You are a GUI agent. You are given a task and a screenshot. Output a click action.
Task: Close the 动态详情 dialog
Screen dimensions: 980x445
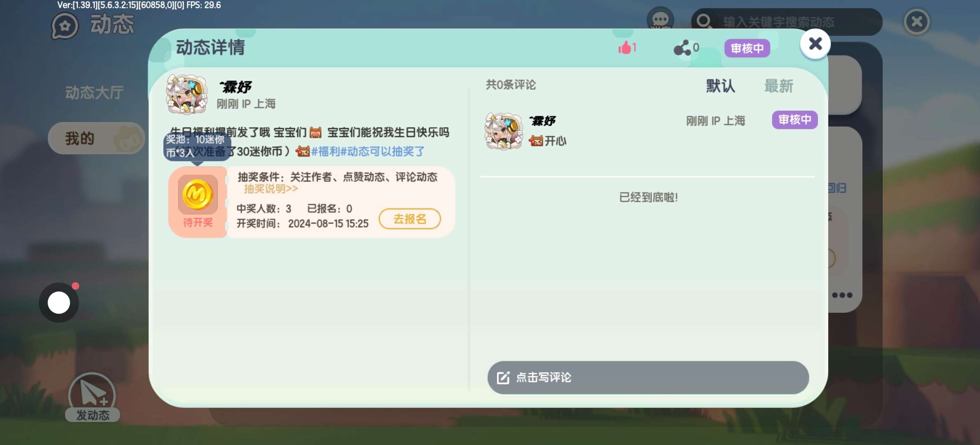click(x=815, y=44)
